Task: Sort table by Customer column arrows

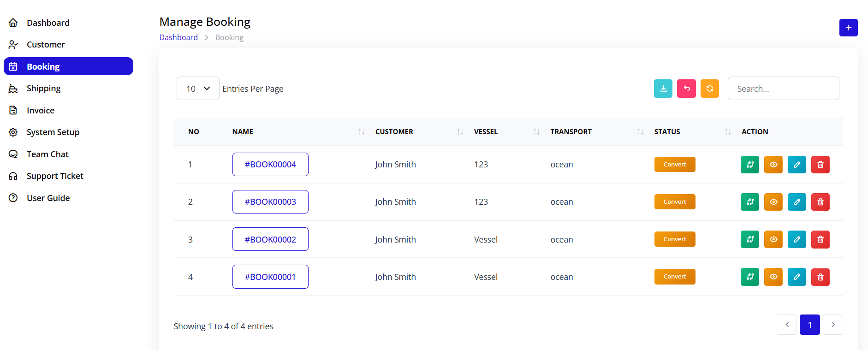Action: pos(460,132)
